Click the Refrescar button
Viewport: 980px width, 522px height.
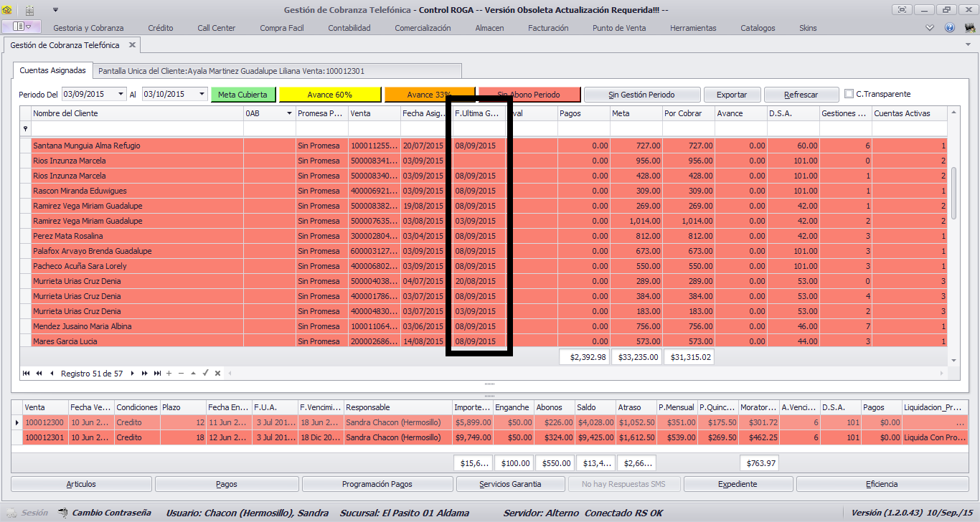[x=801, y=95]
